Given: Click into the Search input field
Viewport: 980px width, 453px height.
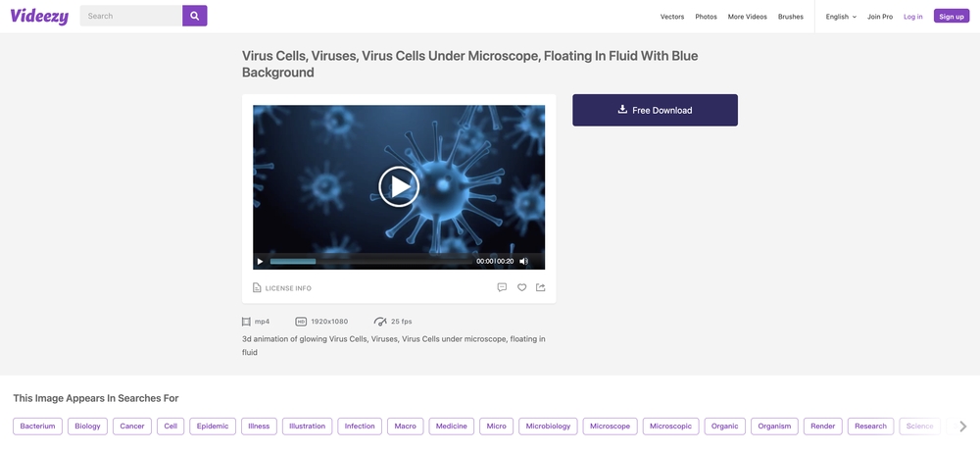Looking at the screenshot, I should pyautogui.click(x=131, y=16).
